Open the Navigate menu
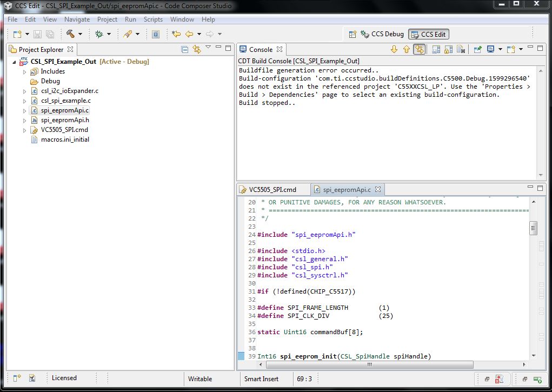 77,19
